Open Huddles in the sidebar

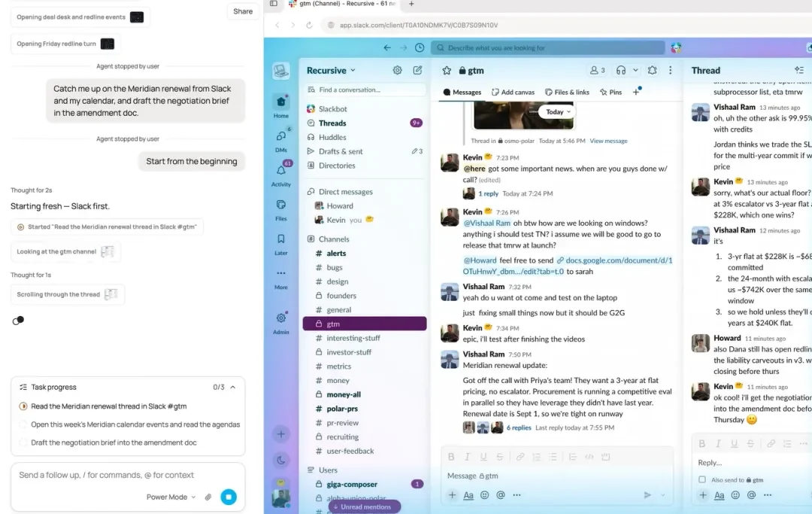tap(365, 137)
